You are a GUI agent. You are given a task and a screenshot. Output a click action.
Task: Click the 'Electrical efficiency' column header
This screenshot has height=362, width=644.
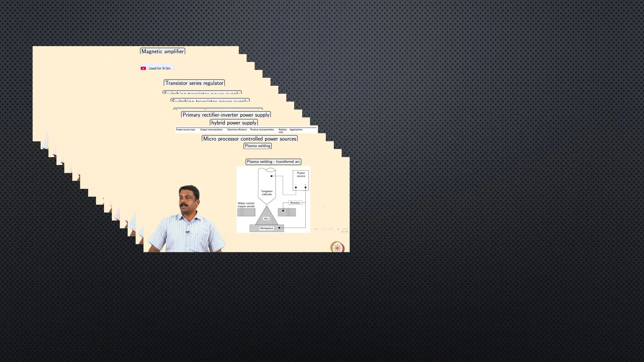(x=237, y=129)
